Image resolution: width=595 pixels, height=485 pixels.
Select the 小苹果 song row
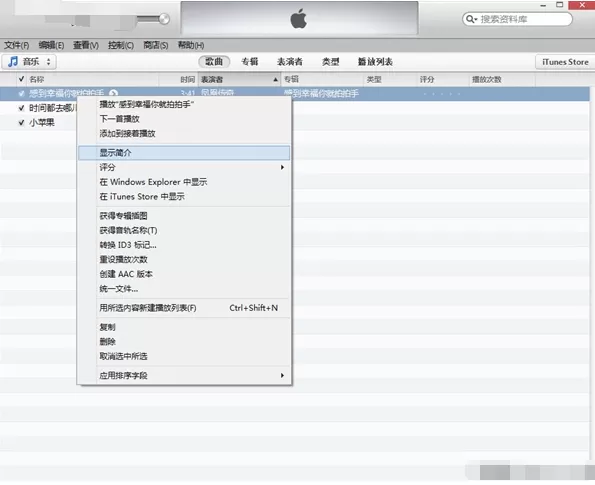pyautogui.click(x=294, y=123)
